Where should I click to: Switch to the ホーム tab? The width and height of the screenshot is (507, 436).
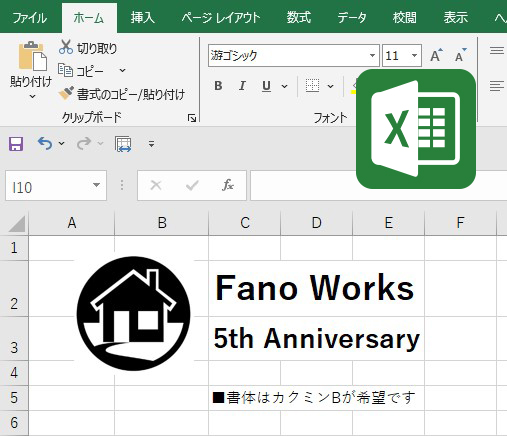pos(89,18)
